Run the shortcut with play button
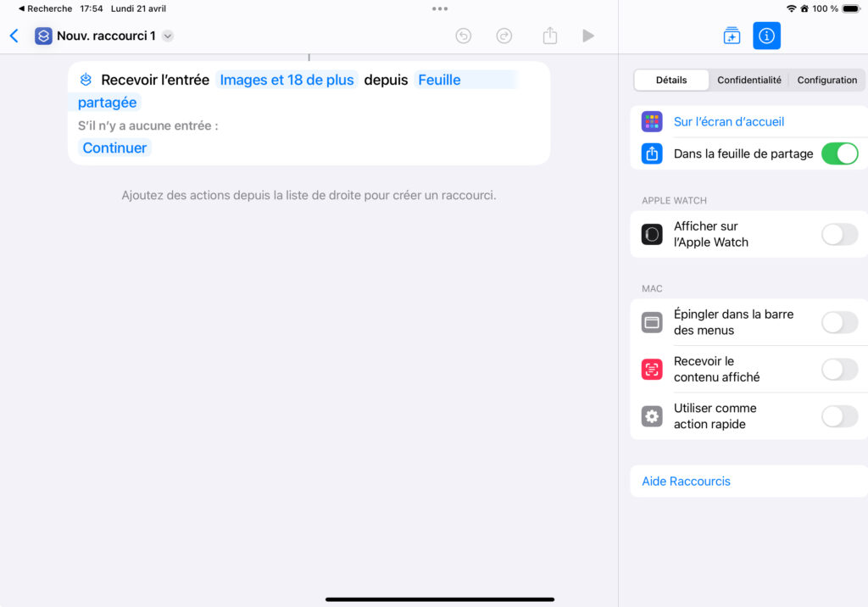 click(x=588, y=36)
